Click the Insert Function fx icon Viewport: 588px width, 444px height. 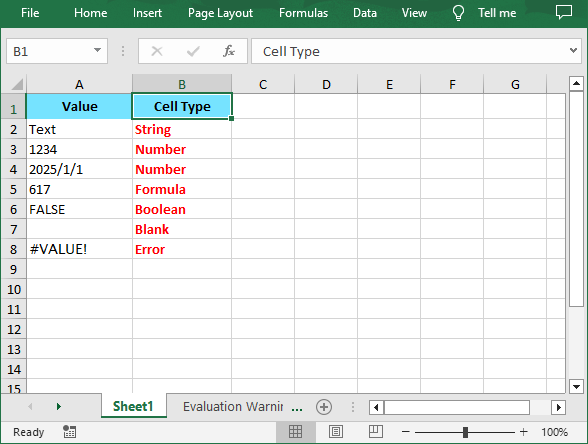click(229, 51)
